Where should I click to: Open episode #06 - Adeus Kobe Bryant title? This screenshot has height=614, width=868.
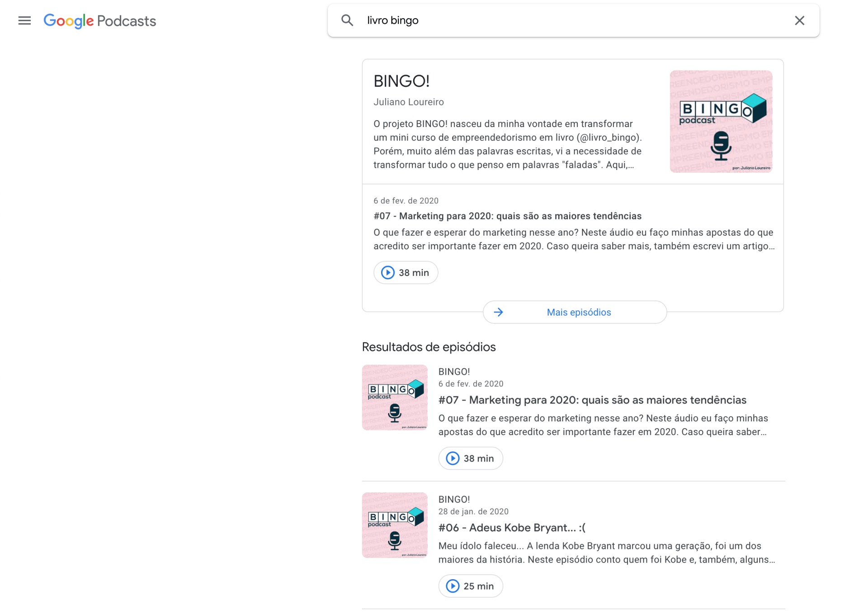[512, 528]
